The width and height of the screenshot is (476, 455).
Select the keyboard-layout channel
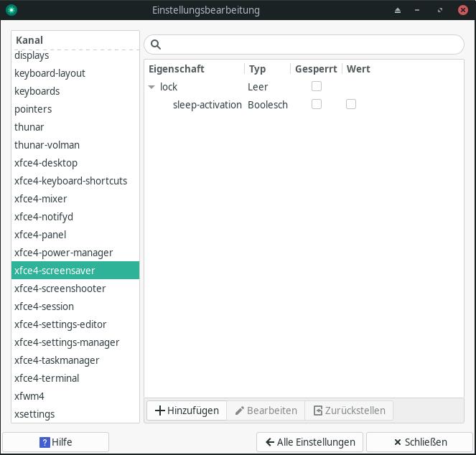(x=75, y=73)
